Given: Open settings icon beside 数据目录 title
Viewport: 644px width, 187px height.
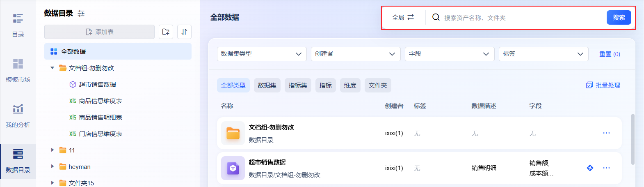Looking at the screenshot, I should coord(81,13).
